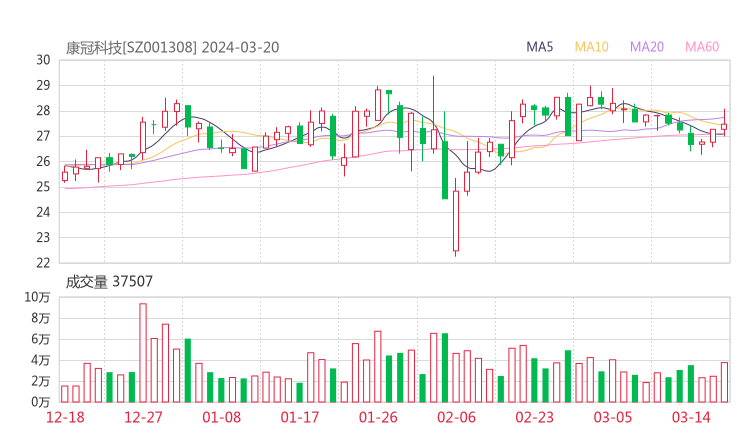Click the 成交量 37507 volume label
Screen dimensions: 740x440
pos(109,282)
